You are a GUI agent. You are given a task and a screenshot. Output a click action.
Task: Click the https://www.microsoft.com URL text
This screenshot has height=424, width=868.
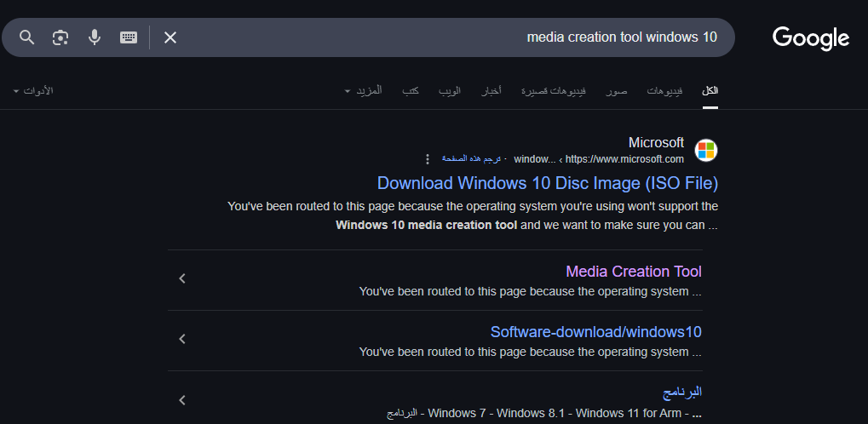[x=624, y=159]
